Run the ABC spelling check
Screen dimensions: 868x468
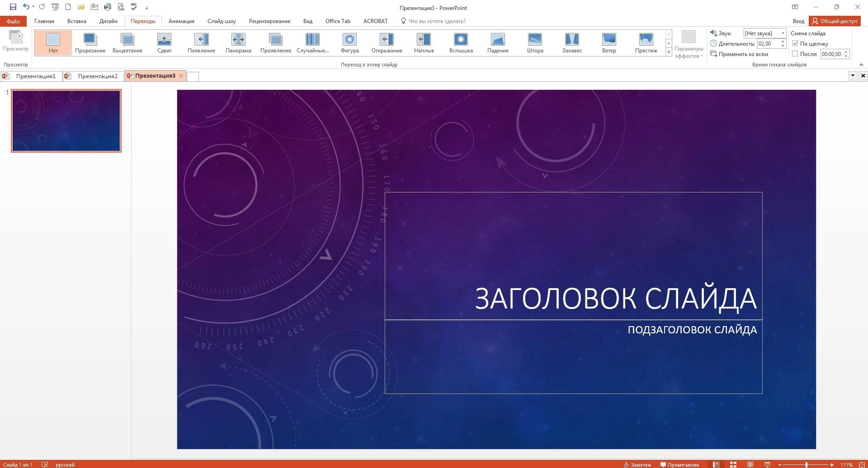tap(134, 7)
